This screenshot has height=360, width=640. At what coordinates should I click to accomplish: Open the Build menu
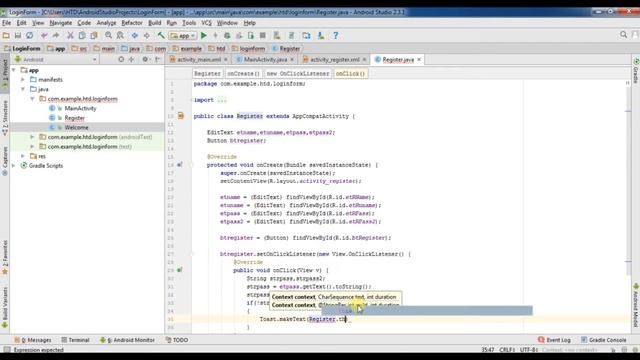pos(154,23)
